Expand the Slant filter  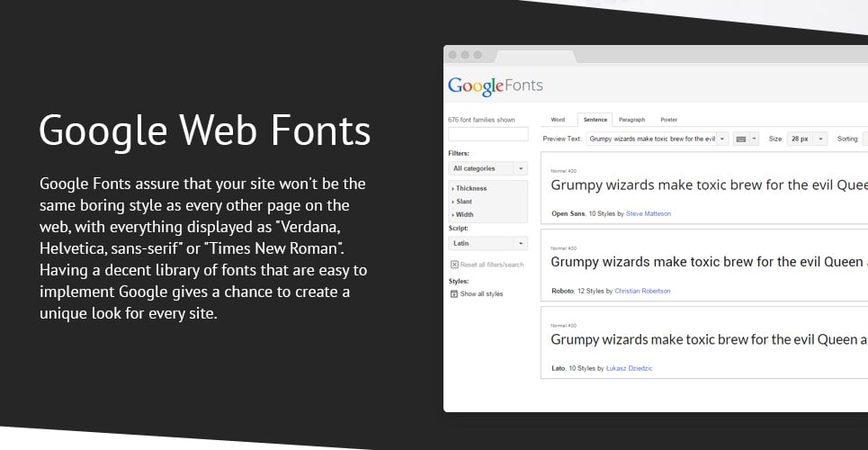[462, 202]
